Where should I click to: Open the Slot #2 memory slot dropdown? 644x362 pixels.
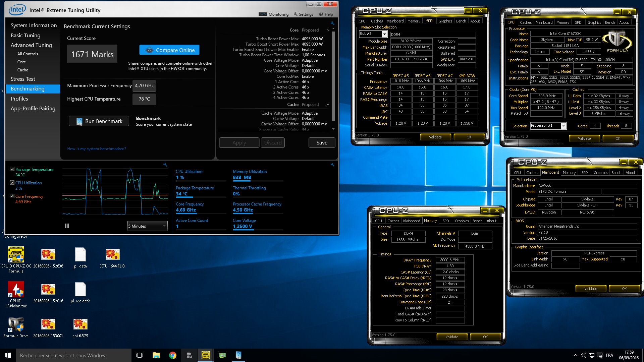click(373, 34)
